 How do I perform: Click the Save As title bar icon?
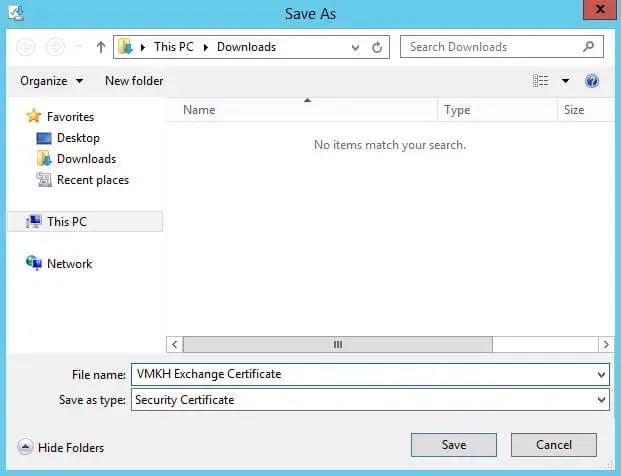(x=16, y=12)
